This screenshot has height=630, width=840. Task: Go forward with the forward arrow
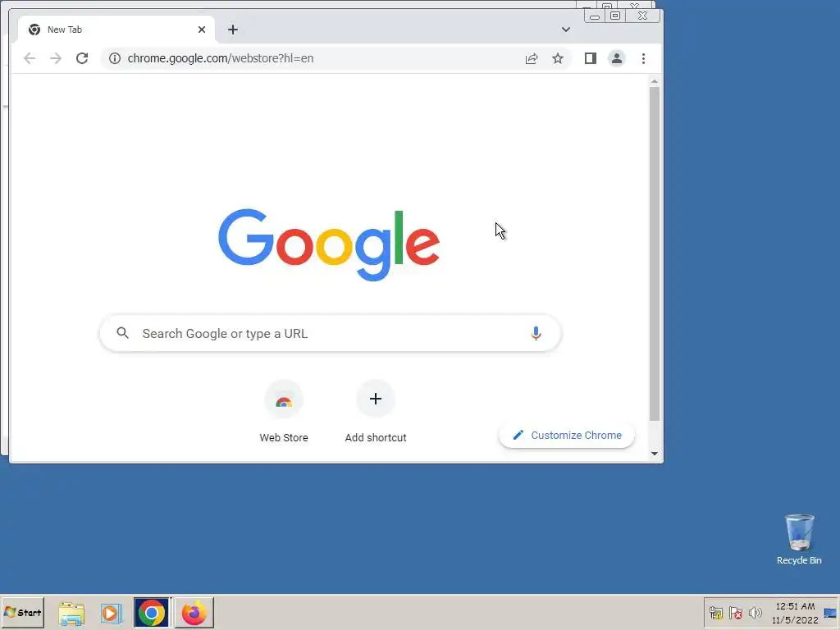point(56,58)
